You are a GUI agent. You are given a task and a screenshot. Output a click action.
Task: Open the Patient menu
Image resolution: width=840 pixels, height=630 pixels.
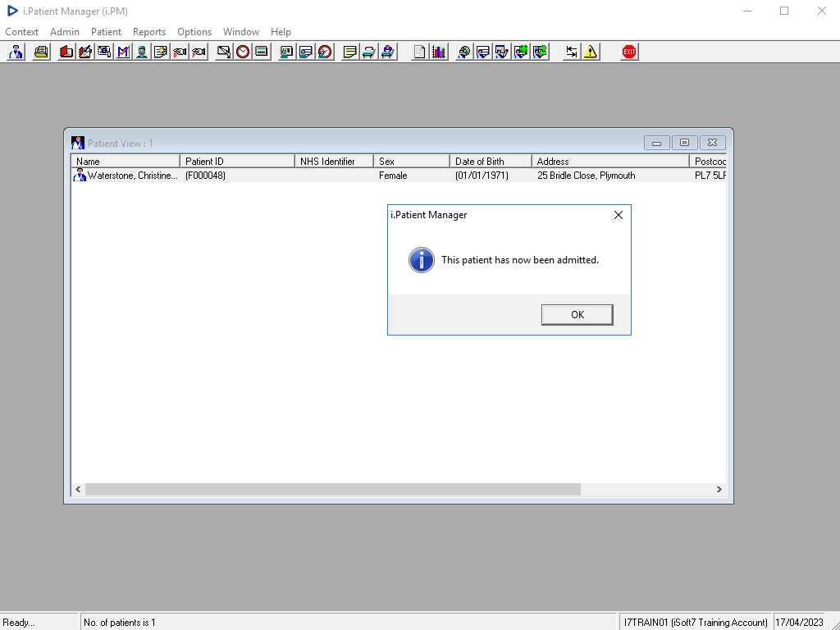[x=106, y=32]
